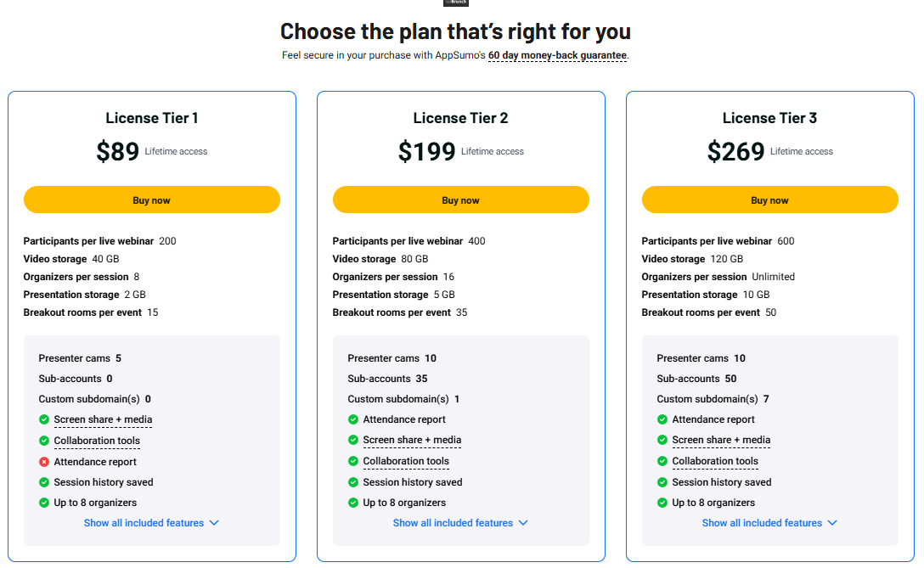Open the 60 day money-back guarantee link

[x=557, y=55]
